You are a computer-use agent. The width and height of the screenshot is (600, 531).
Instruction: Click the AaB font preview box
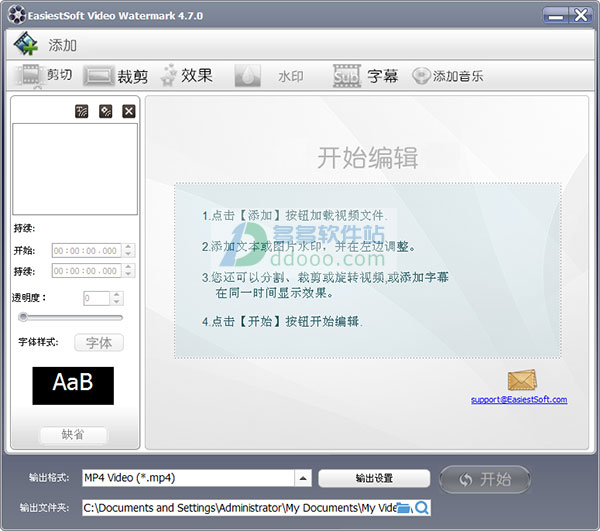click(x=73, y=386)
